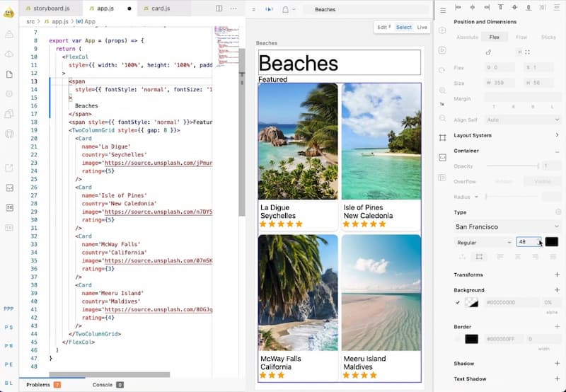This screenshot has width=566, height=392.
Task: Open the San Francisco font dropdown
Action: tap(507, 226)
